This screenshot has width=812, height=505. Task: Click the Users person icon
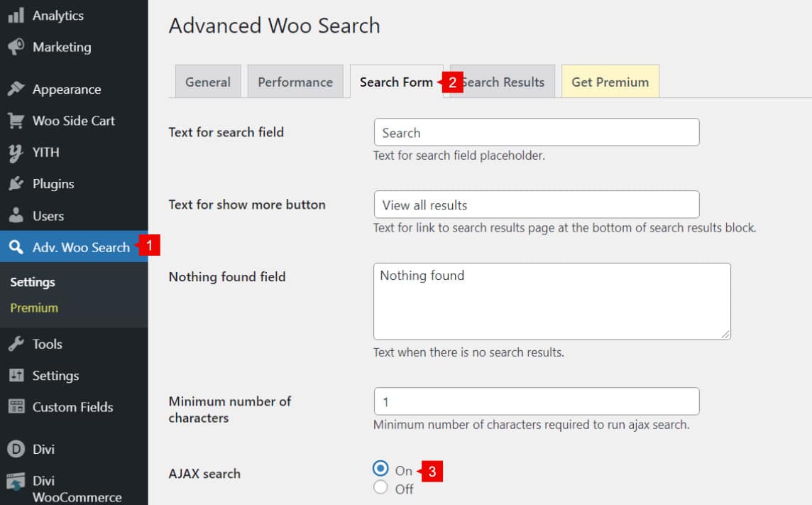[x=16, y=216]
